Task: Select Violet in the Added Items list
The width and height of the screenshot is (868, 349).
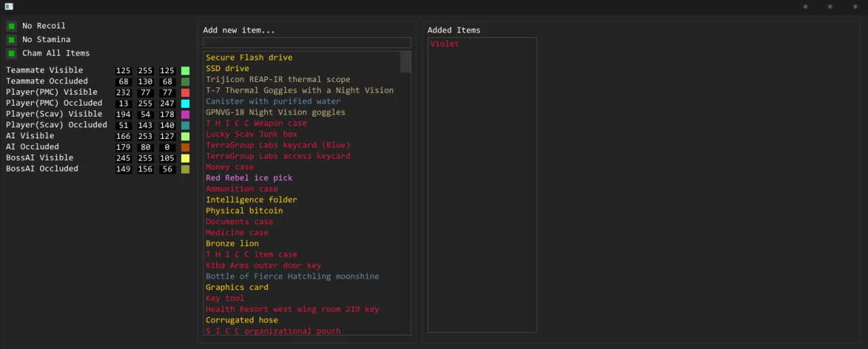Action: [444, 44]
